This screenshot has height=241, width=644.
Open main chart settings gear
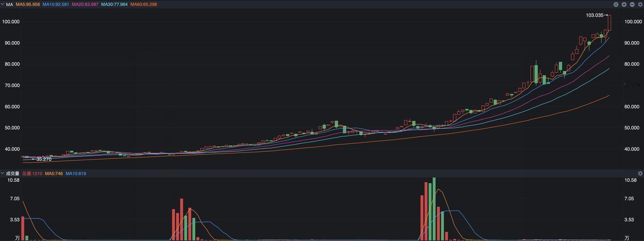coord(640,4)
